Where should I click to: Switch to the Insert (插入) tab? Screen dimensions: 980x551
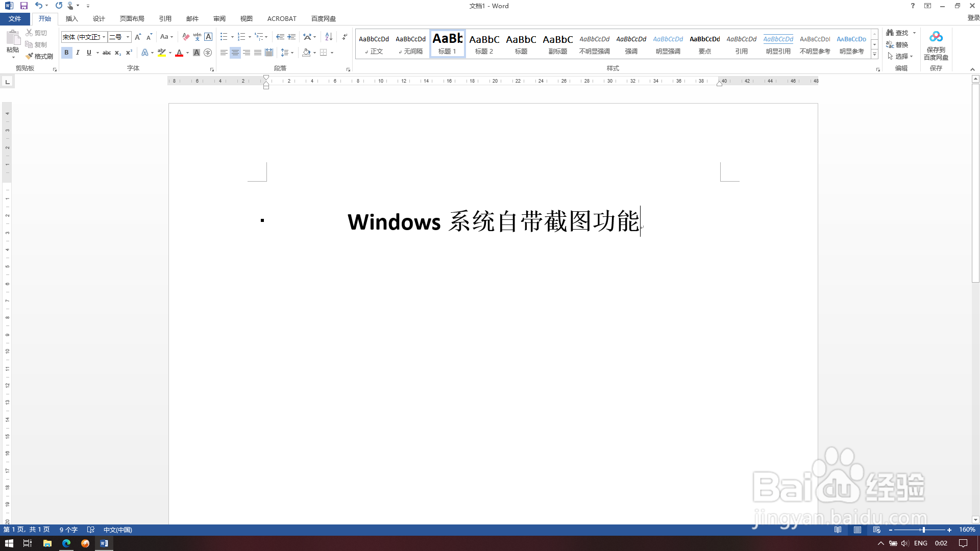[71, 19]
